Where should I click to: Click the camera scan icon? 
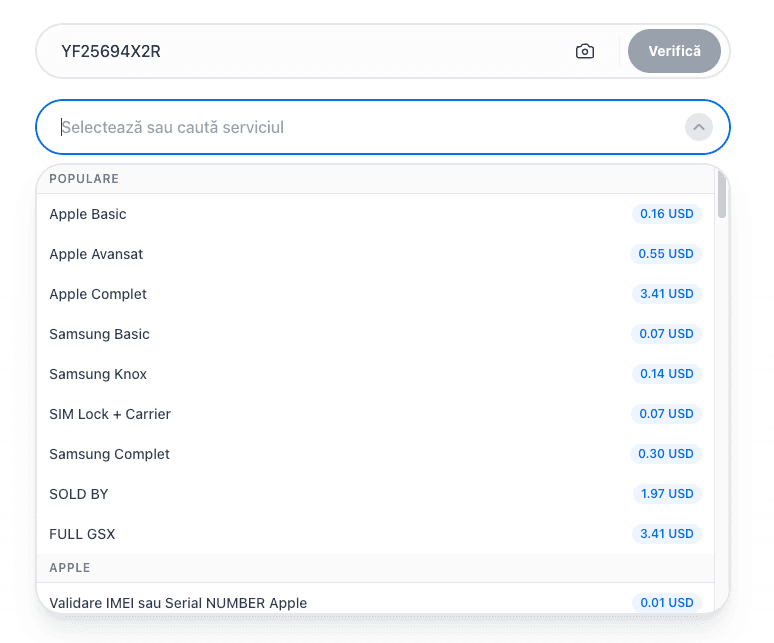click(585, 51)
